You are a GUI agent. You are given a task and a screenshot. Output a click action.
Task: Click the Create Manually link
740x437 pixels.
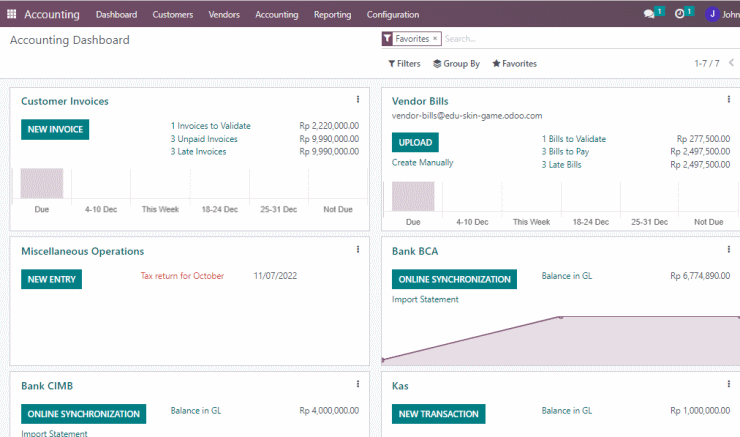[x=422, y=162]
